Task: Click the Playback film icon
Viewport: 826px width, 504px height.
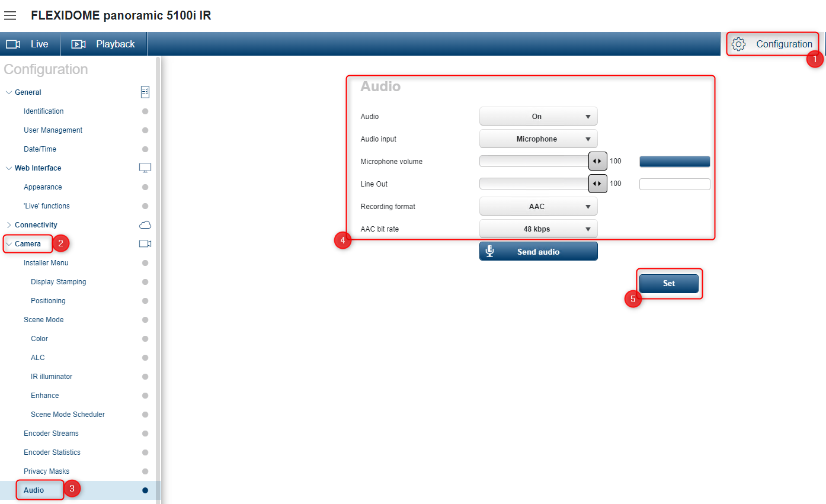Action: point(78,44)
